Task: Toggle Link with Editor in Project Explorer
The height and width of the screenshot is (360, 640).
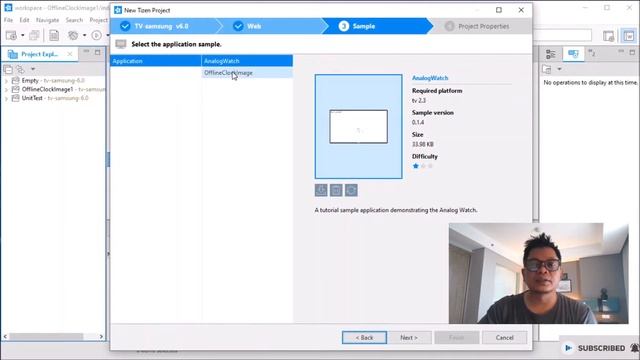Action: coord(20,69)
